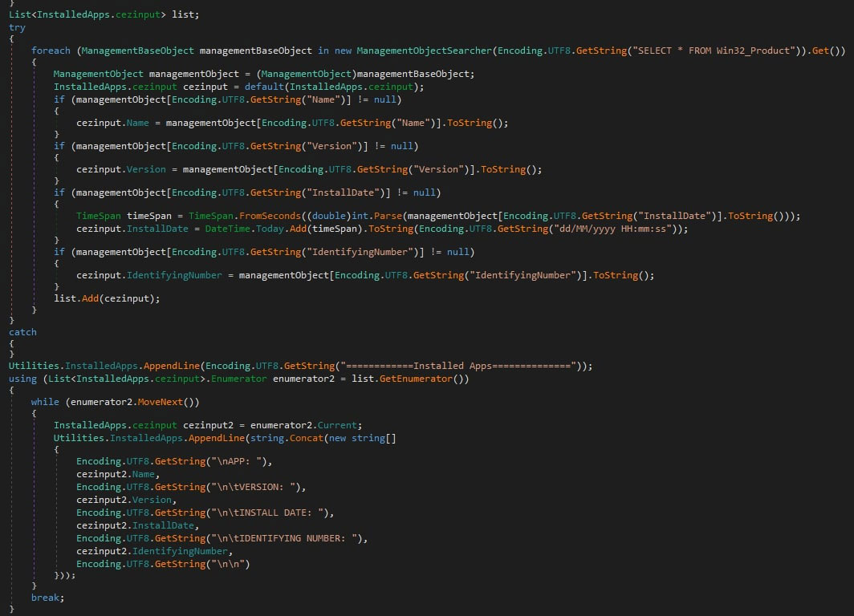
Task: Click the cezinput2.IdentifyingNumber array entry
Action: (x=152, y=551)
